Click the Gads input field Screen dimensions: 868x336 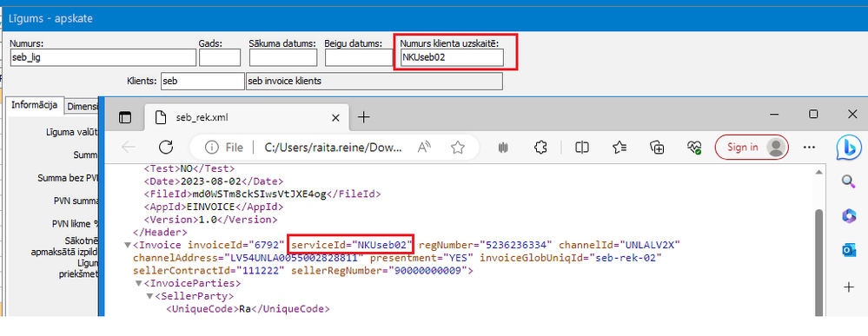point(220,57)
